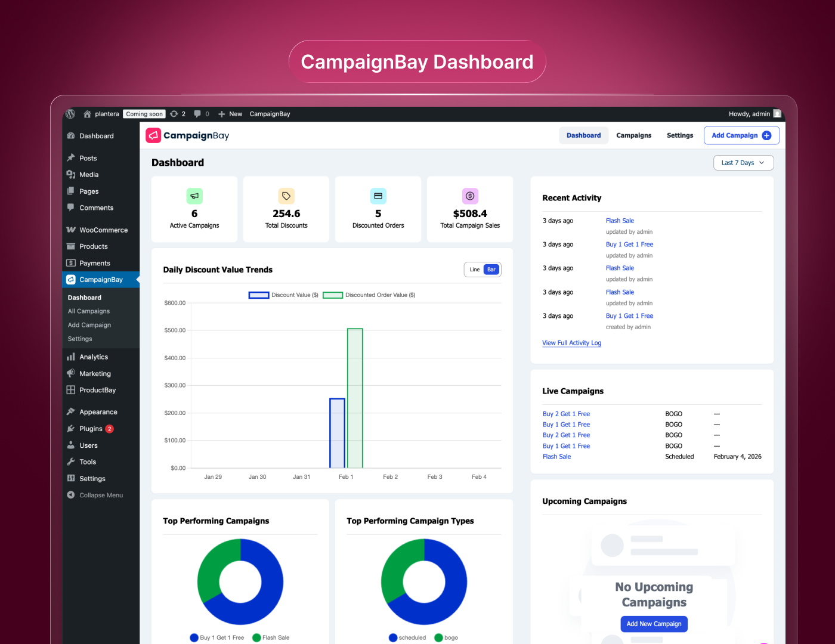The image size is (835, 644).
Task: Open the WordPress logo menu in admin bar
Action: (x=70, y=114)
